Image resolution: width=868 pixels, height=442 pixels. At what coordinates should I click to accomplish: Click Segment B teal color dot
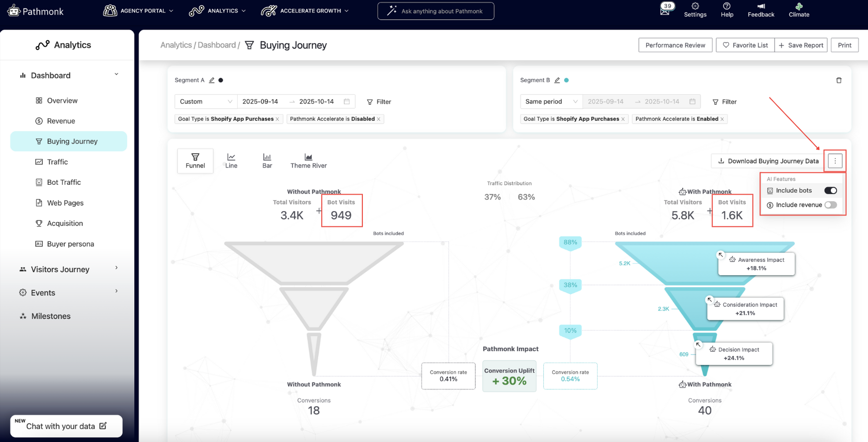[566, 80]
